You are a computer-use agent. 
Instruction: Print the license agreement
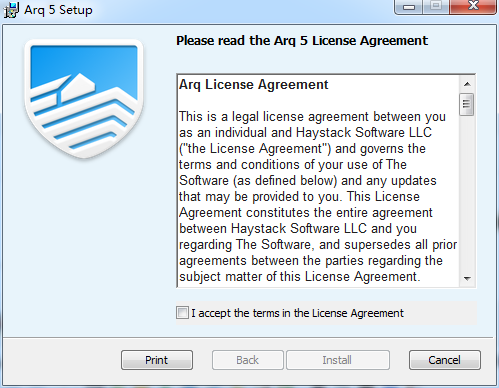tap(157, 360)
